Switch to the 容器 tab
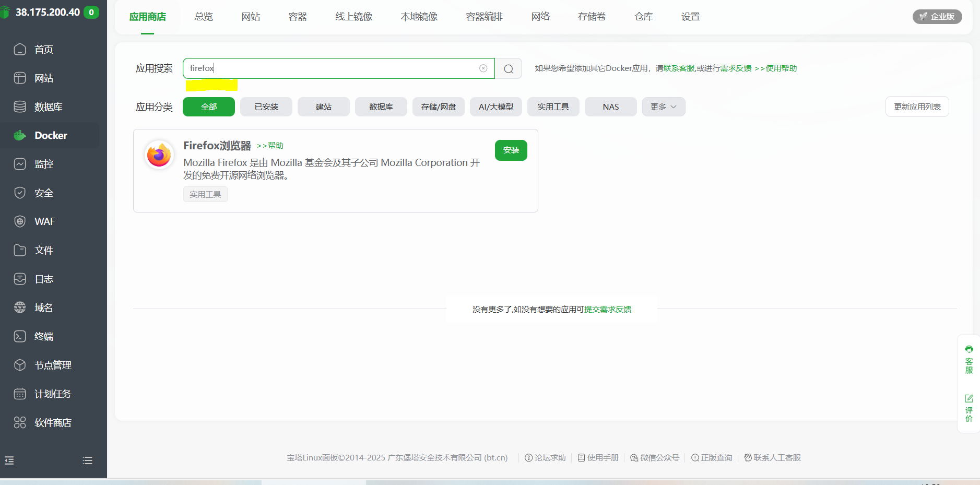980x485 pixels. click(298, 17)
